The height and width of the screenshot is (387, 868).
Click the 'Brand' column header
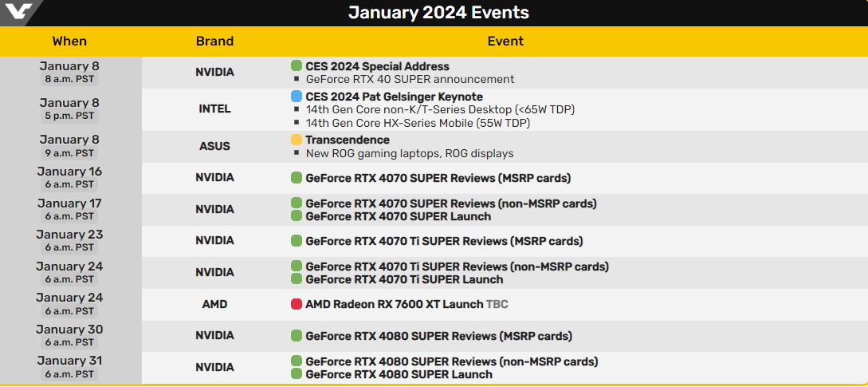click(214, 41)
